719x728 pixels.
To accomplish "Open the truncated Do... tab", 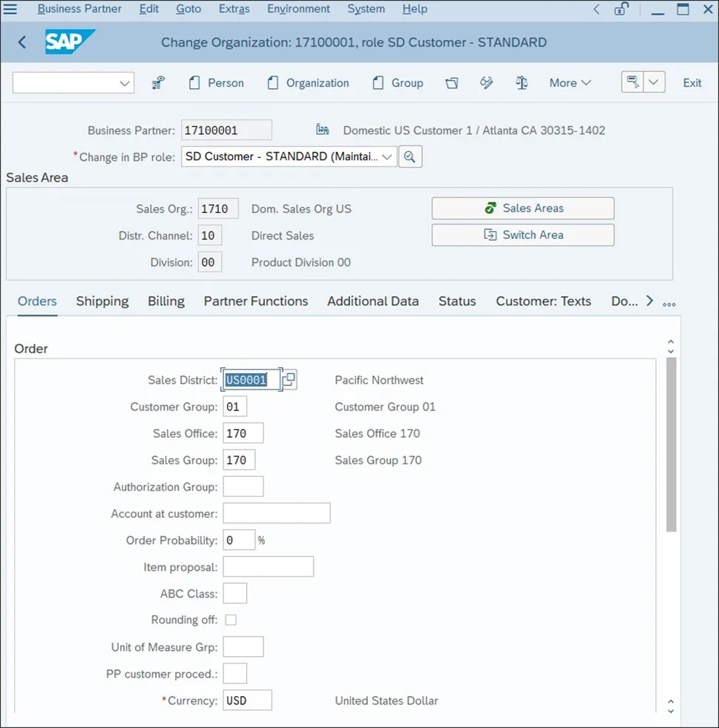I will 624,301.
